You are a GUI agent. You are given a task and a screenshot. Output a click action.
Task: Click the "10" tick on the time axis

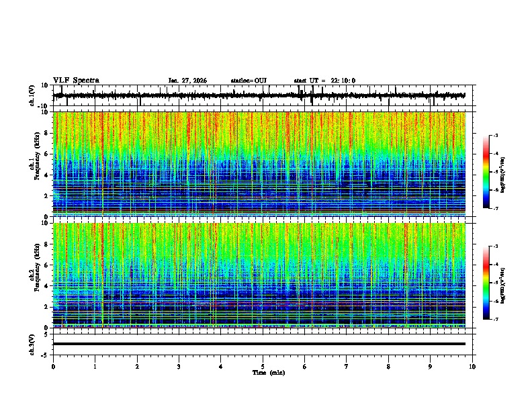coord(472,367)
